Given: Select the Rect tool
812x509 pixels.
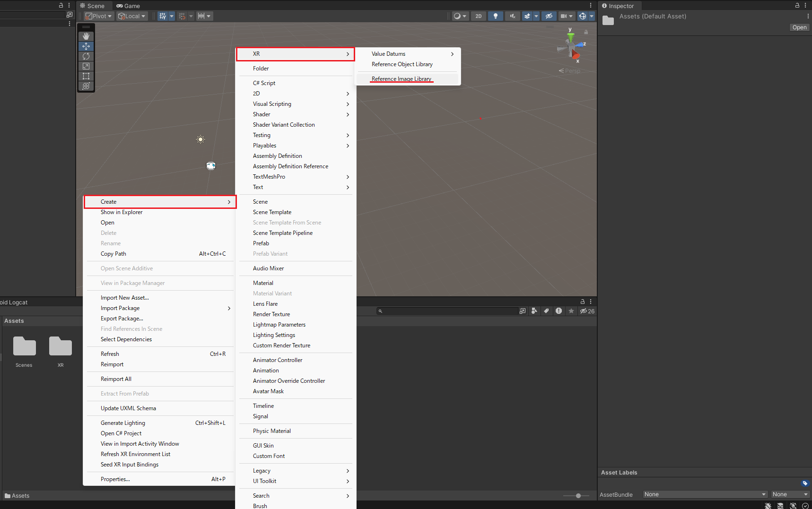Looking at the screenshot, I should click(x=86, y=76).
